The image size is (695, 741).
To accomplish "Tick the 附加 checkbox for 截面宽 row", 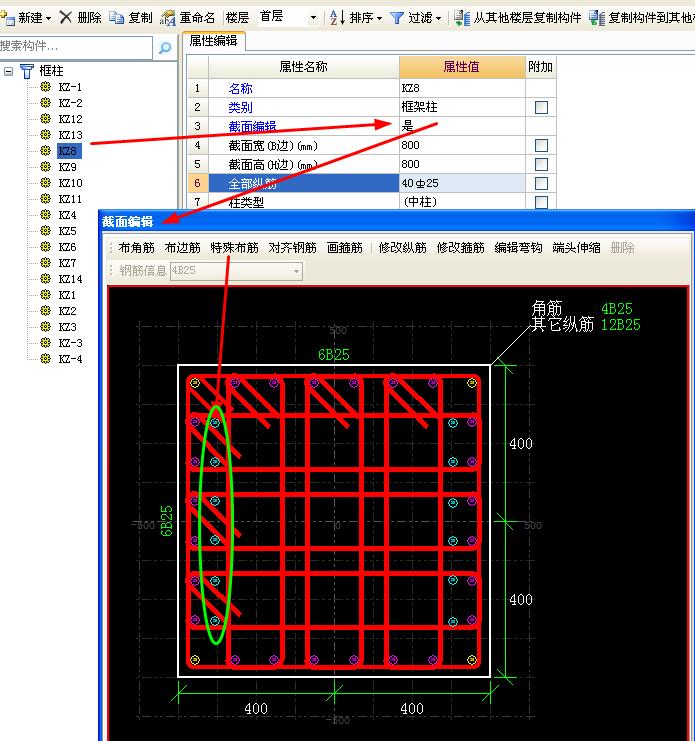I will tap(541, 145).
